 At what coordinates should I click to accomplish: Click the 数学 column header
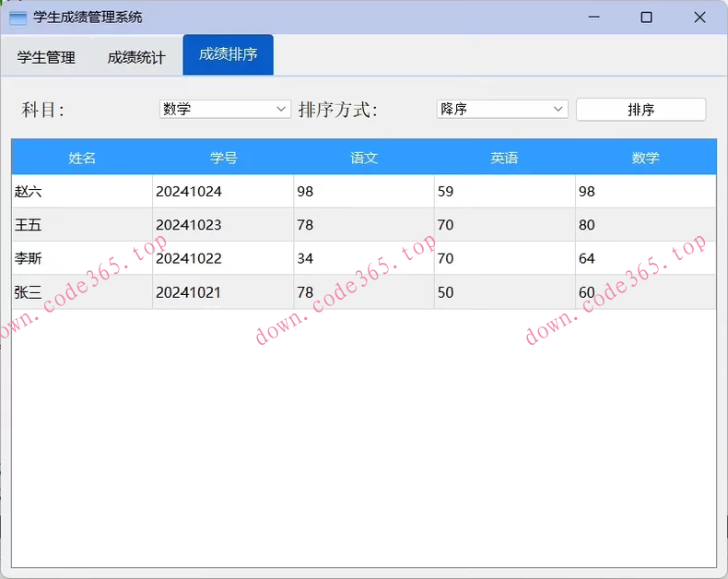tap(645, 158)
